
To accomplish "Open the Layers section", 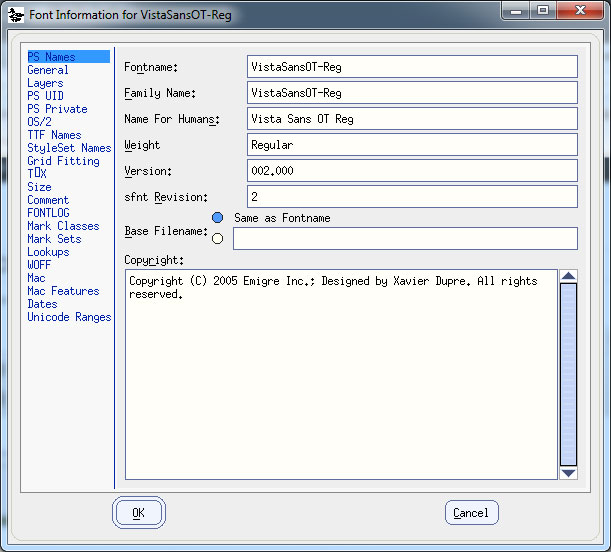I will coord(45,83).
